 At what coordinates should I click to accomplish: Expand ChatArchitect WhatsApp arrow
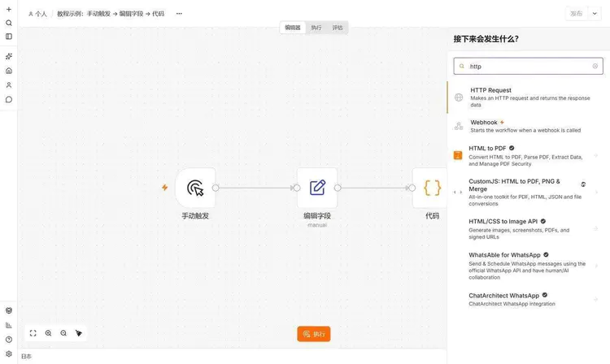(x=595, y=299)
